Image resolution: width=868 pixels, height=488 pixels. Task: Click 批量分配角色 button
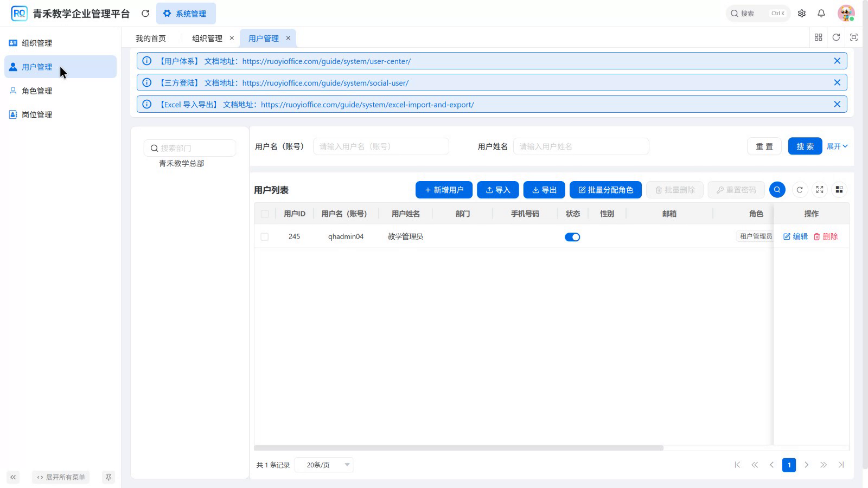click(605, 190)
